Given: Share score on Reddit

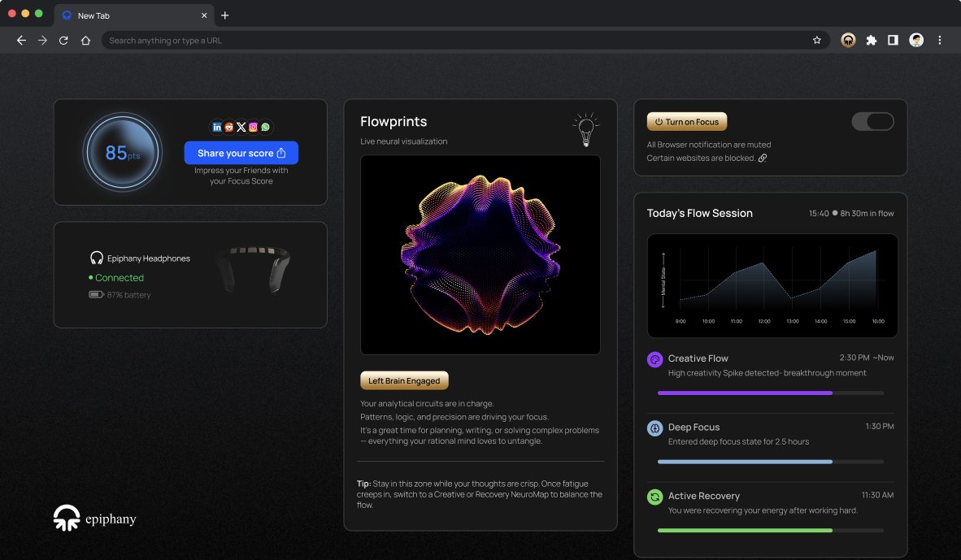Looking at the screenshot, I should tap(229, 127).
